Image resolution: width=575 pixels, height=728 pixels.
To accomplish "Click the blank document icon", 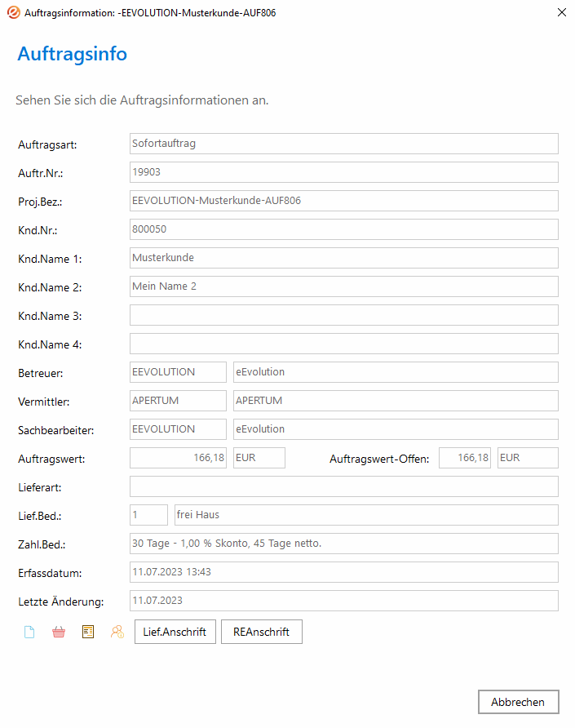I will click(29, 632).
